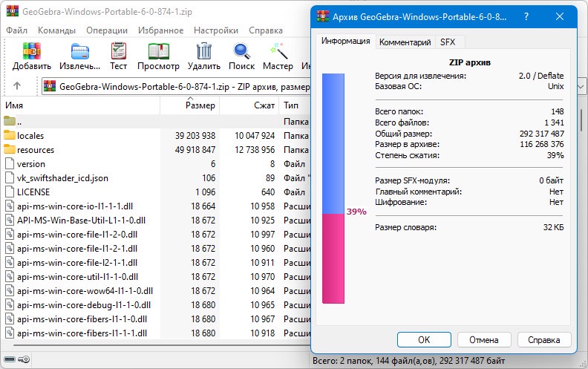The height and width of the screenshot is (369, 588).
Task: Click WinRAR icon in main window title bar
Action: pyautogui.click(x=13, y=11)
